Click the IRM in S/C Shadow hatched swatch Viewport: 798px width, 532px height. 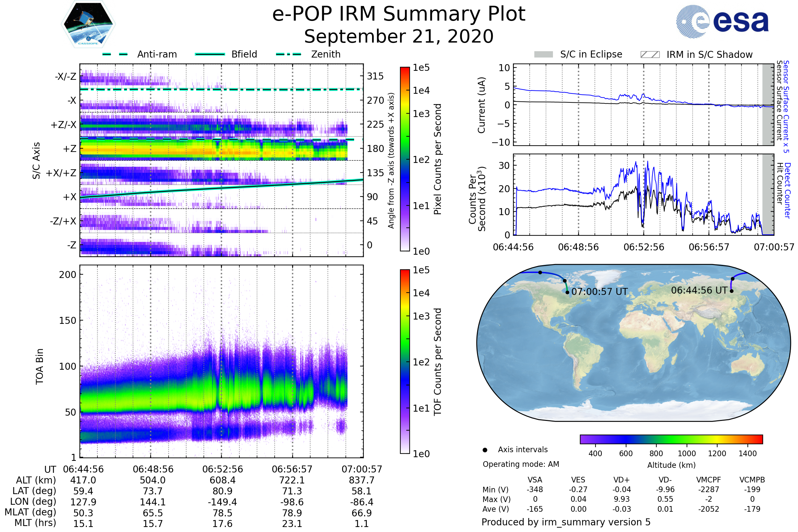point(650,55)
